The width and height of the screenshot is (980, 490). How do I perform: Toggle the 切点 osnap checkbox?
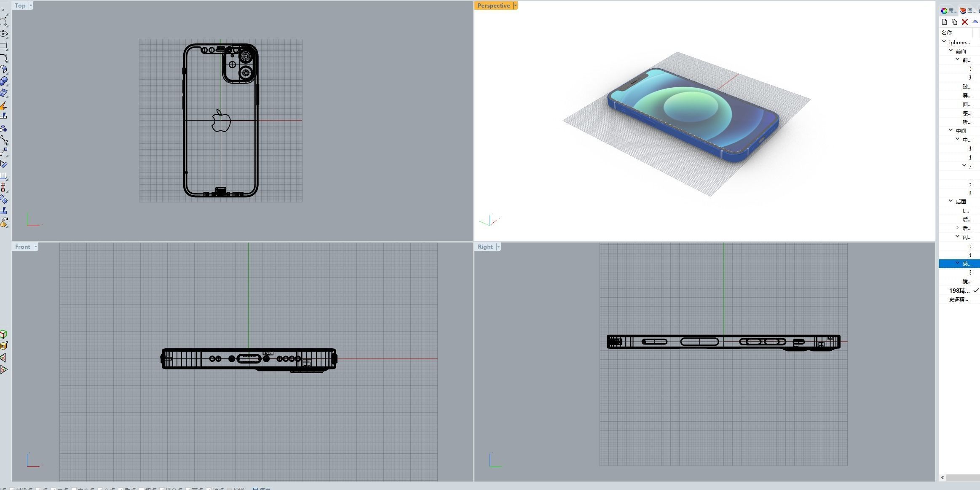(142, 489)
